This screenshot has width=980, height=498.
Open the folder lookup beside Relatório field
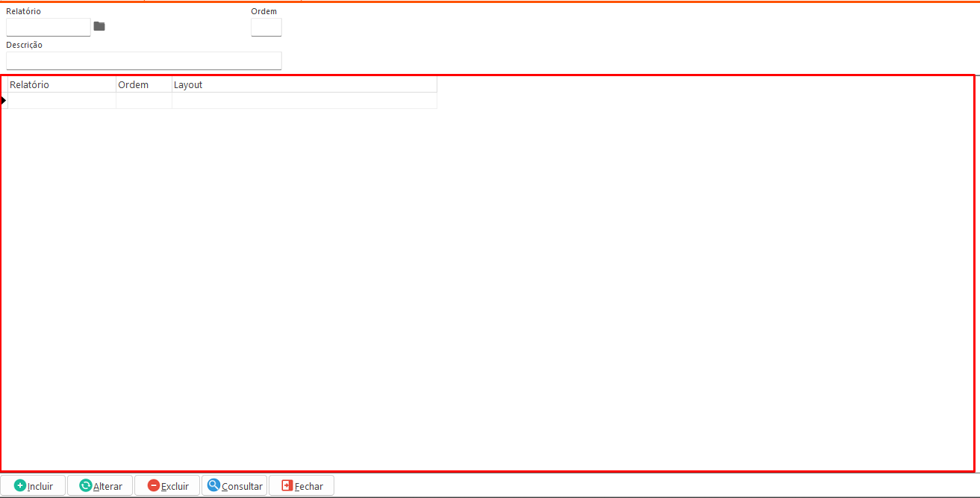[99, 27]
